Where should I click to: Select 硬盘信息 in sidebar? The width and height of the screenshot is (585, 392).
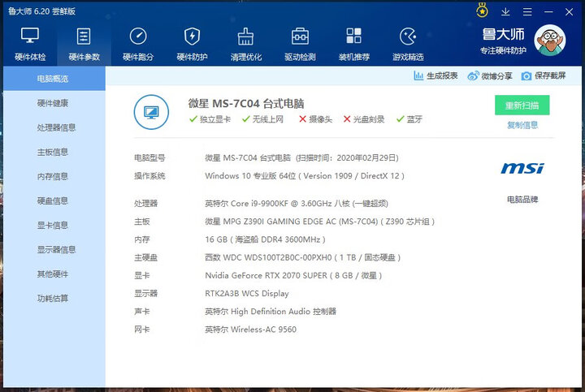(x=54, y=200)
